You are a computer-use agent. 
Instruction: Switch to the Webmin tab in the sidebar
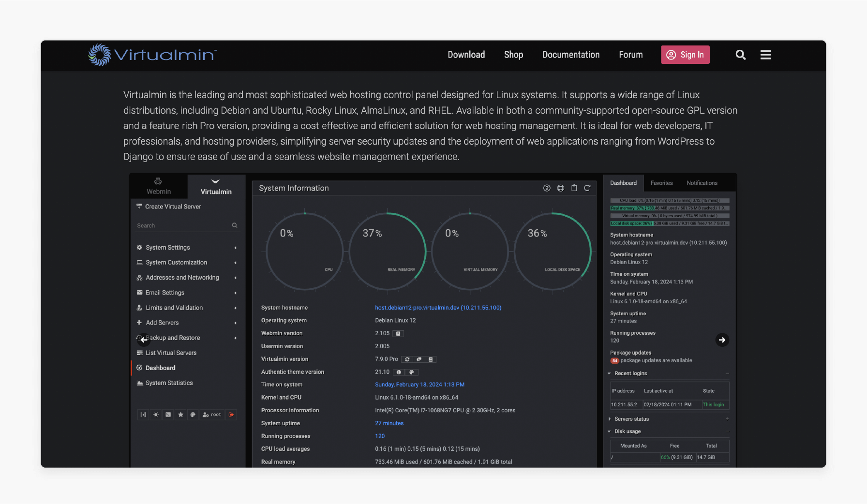[x=159, y=186]
